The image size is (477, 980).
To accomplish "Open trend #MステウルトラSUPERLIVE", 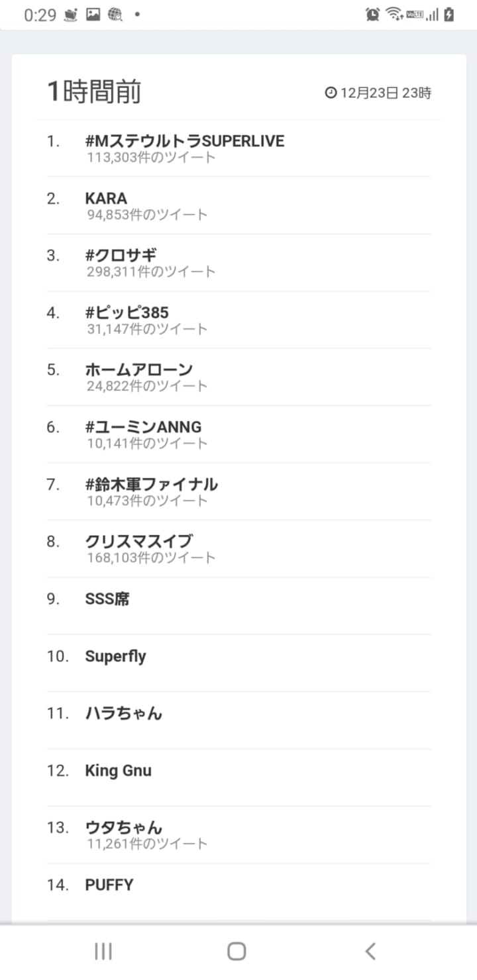I will [185, 141].
